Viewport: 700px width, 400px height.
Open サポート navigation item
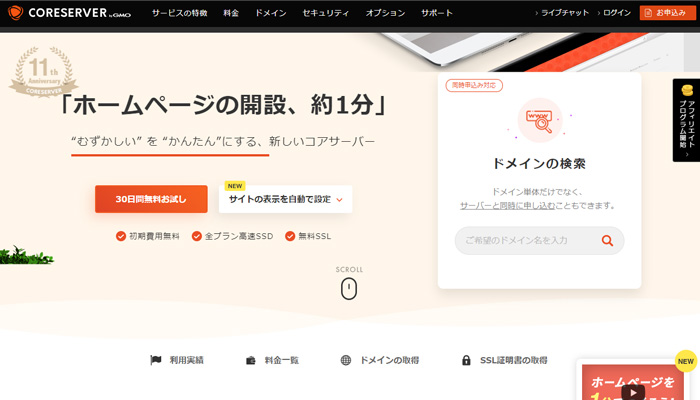(437, 13)
